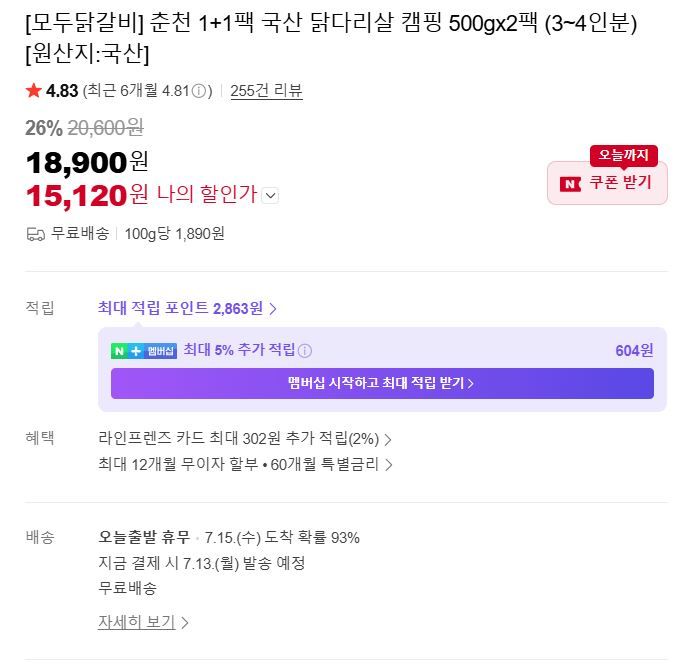Click the N logo on coupon button

[x=570, y=184]
